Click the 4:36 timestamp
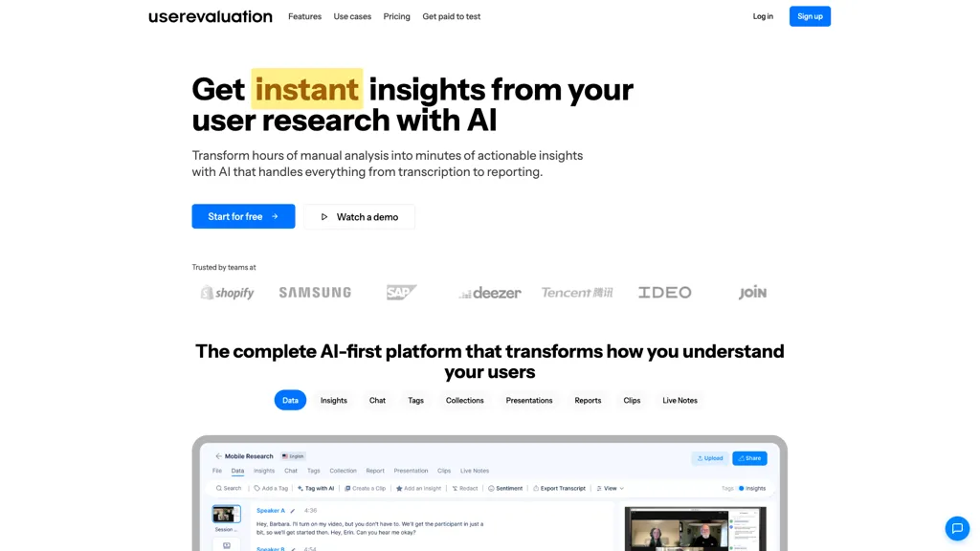 (x=311, y=511)
